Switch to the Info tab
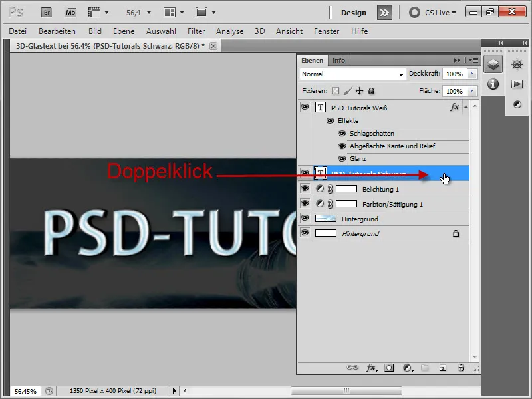Screen dimensions: 532x399 pyautogui.click(x=338, y=60)
